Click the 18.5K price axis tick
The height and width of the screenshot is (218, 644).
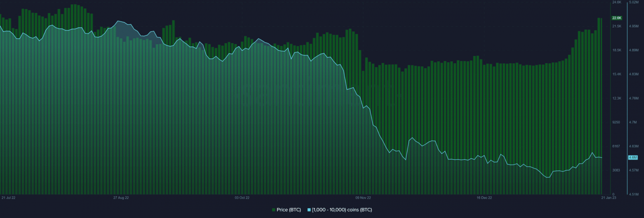point(617,50)
